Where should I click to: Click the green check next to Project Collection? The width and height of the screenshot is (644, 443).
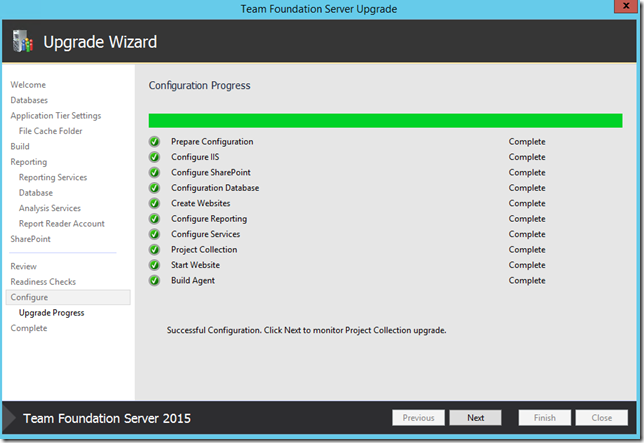(154, 250)
